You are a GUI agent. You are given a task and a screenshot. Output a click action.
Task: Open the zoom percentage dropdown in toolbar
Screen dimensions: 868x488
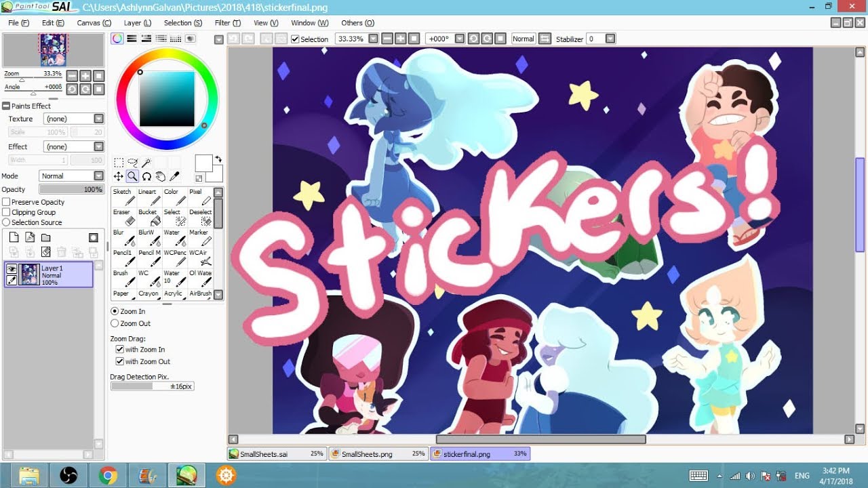(373, 39)
